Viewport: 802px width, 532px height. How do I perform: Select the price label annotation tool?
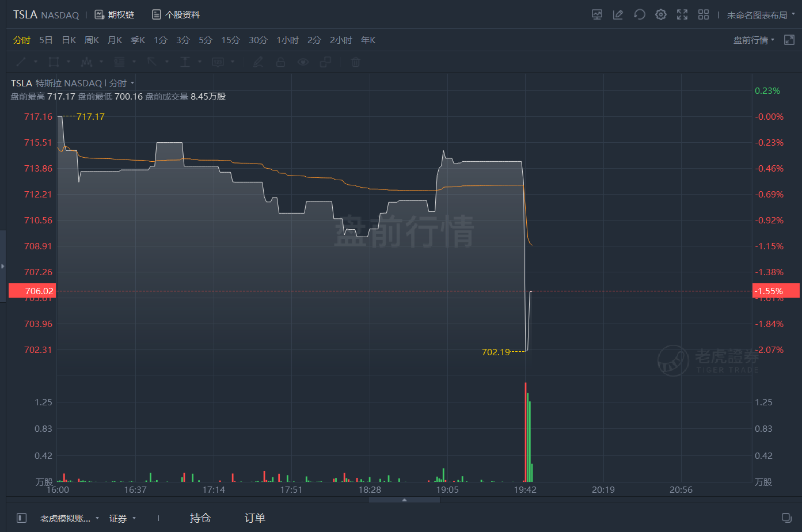[x=218, y=62]
